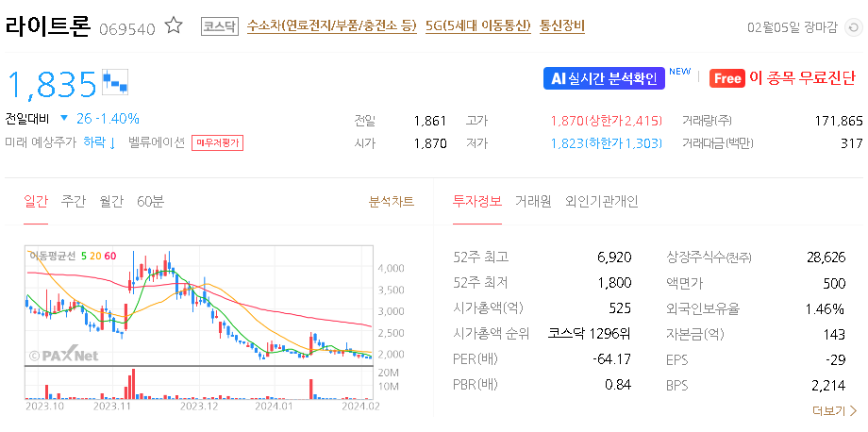868x432 pixels.
Task: Select the 투자정보 tab
Action: [477, 202]
